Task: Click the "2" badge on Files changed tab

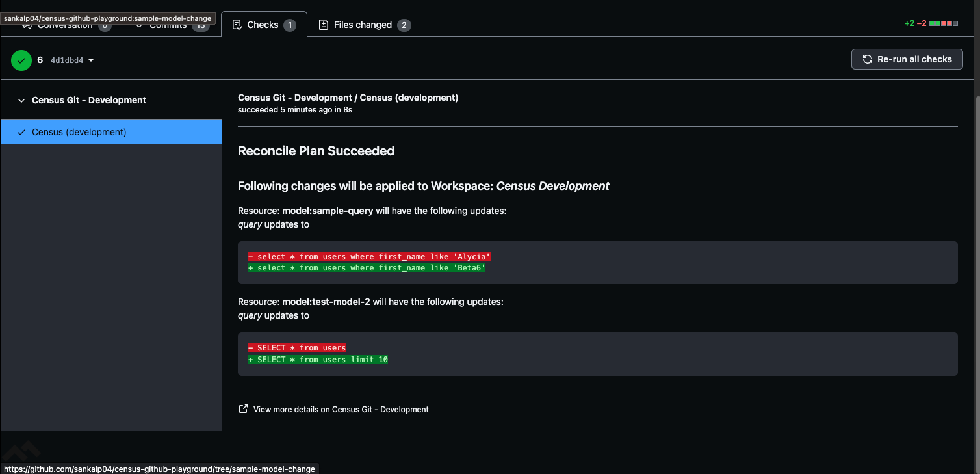Action: (404, 25)
